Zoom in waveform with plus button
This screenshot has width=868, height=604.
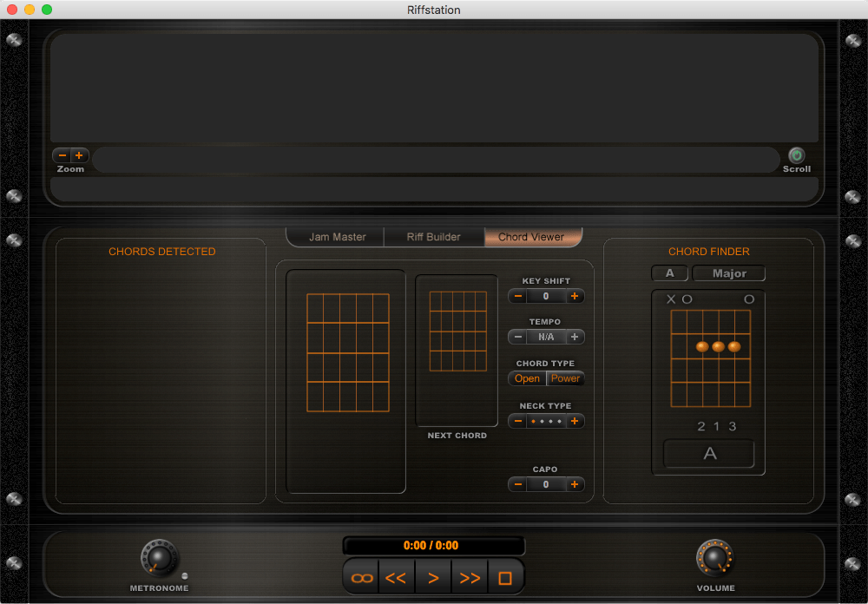79,155
